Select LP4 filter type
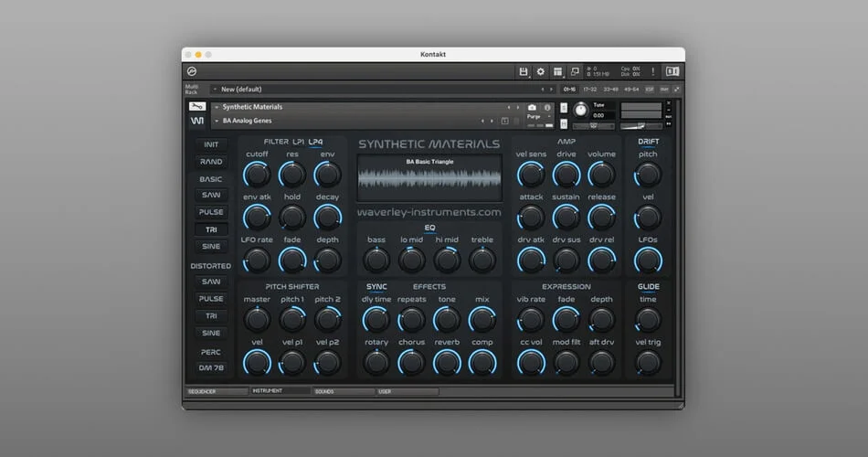868x457 pixels. (x=315, y=142)
